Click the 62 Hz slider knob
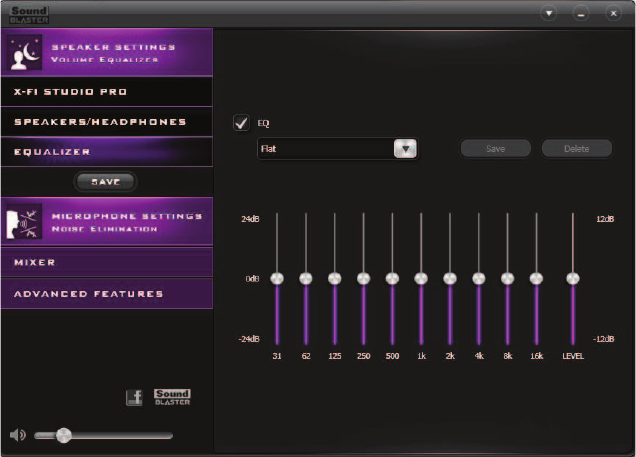The width and height of the screenshot is (636, 457). (306, 279)
